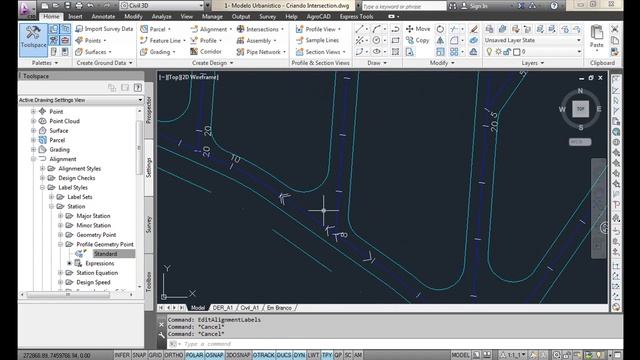Screen dimensions: 640x360
Task: Click the ViewCube TOP face
Action: [x=580, y=109]
